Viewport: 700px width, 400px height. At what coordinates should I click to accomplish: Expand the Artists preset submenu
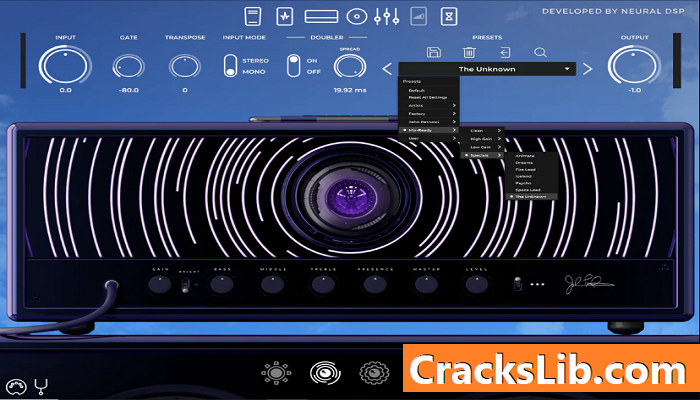coord(429,106)
